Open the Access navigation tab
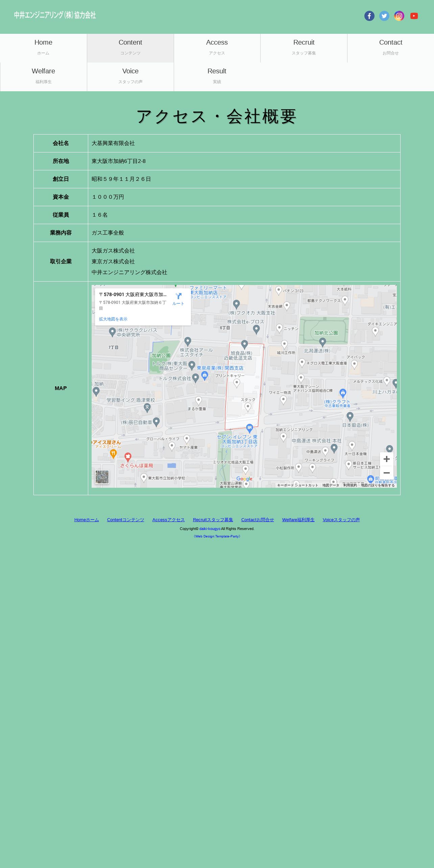The image size is (434, 868). [217, 48]
